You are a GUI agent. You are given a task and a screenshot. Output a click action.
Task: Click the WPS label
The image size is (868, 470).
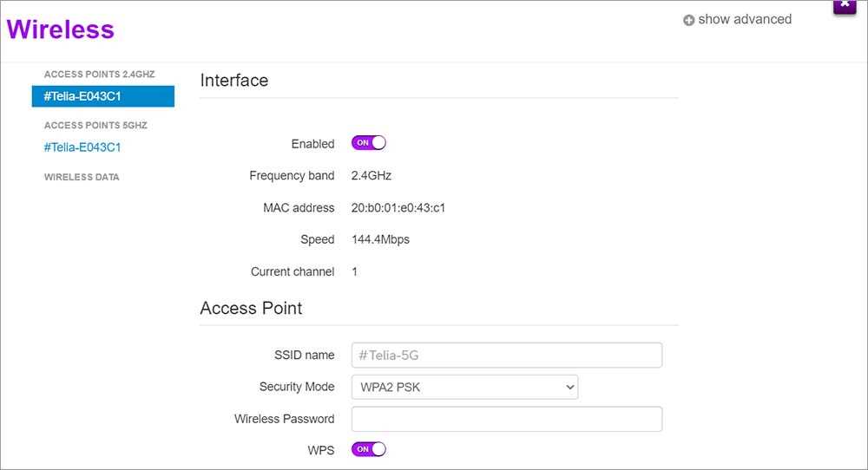[321, 451]
